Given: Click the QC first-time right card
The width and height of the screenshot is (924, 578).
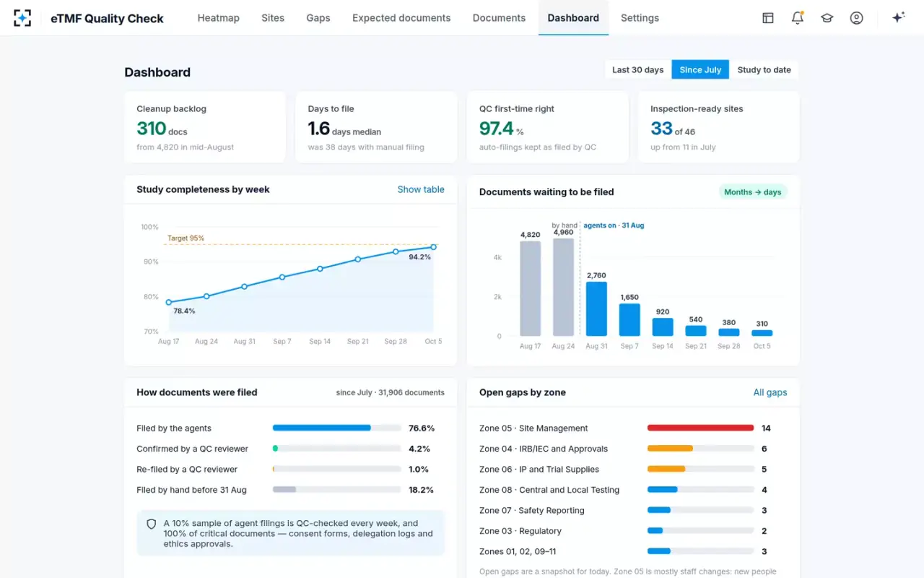Looking at the screenshot, I should pos(547,127).
